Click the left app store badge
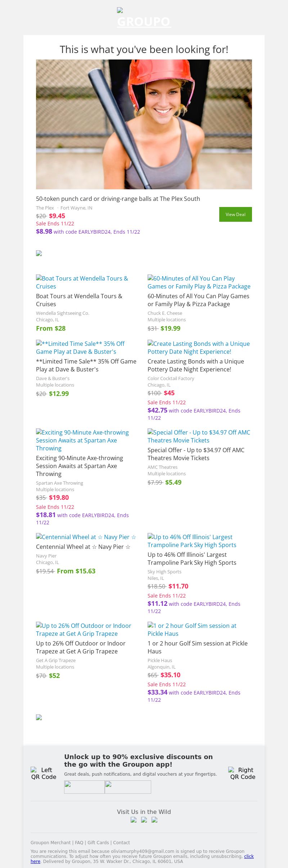Screen dimensions: 288x868 click(84, 787)
